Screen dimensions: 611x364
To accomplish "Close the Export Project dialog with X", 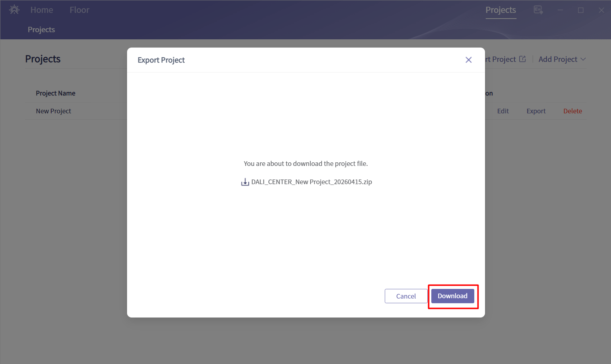I will click(468, 60).
